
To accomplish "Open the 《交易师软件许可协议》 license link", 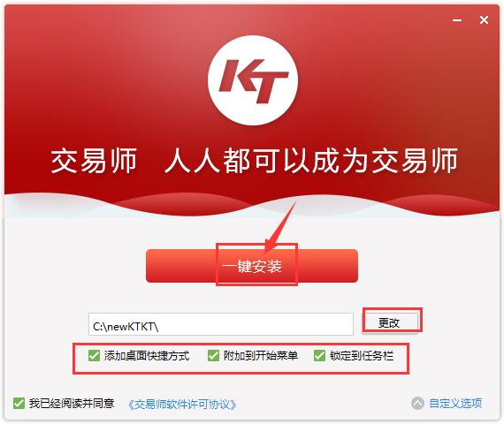I will point(182,404).
